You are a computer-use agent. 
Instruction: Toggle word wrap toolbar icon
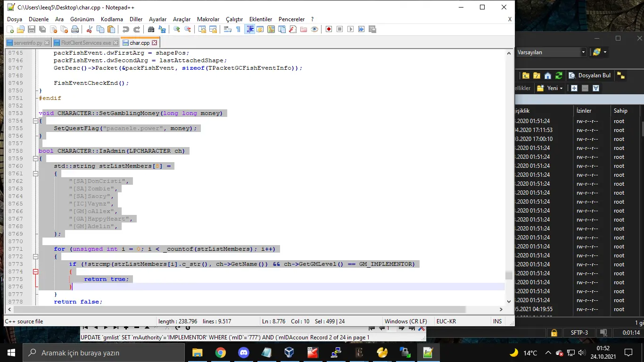227,29
